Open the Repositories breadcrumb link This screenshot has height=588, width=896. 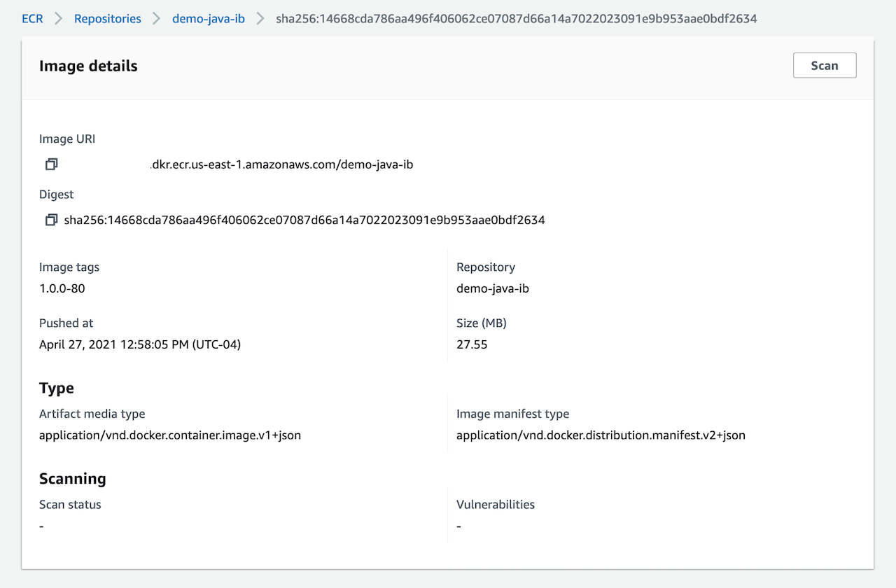(107, 19)
